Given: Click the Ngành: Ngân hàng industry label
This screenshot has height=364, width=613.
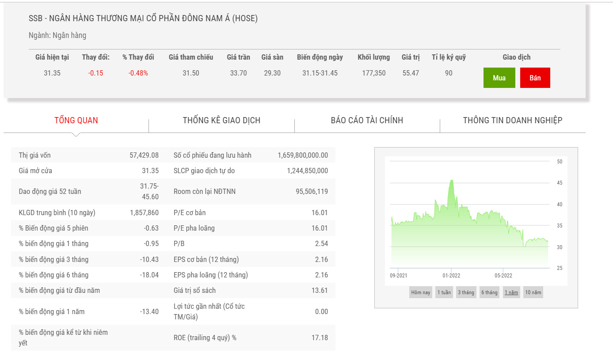Looking at the screenshot, I should 57,35.
